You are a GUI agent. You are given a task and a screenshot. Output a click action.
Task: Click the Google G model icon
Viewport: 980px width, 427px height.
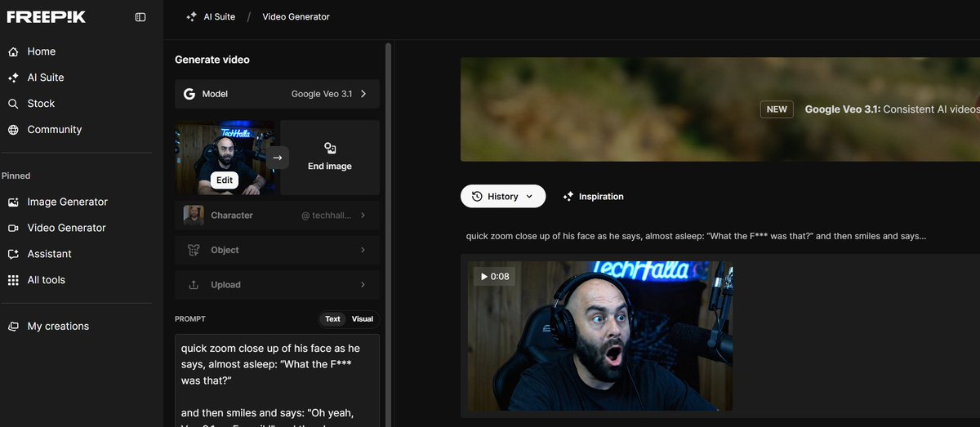click(189, 94)
